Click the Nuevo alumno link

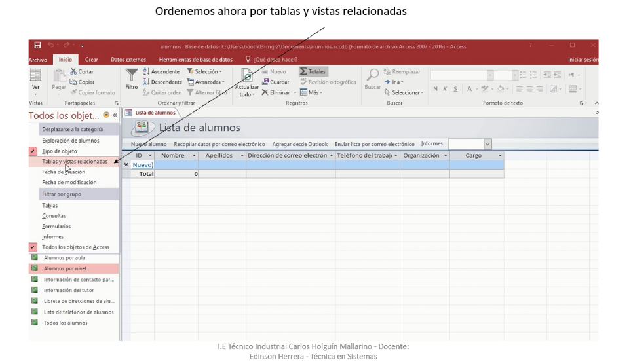coord(149,144)
